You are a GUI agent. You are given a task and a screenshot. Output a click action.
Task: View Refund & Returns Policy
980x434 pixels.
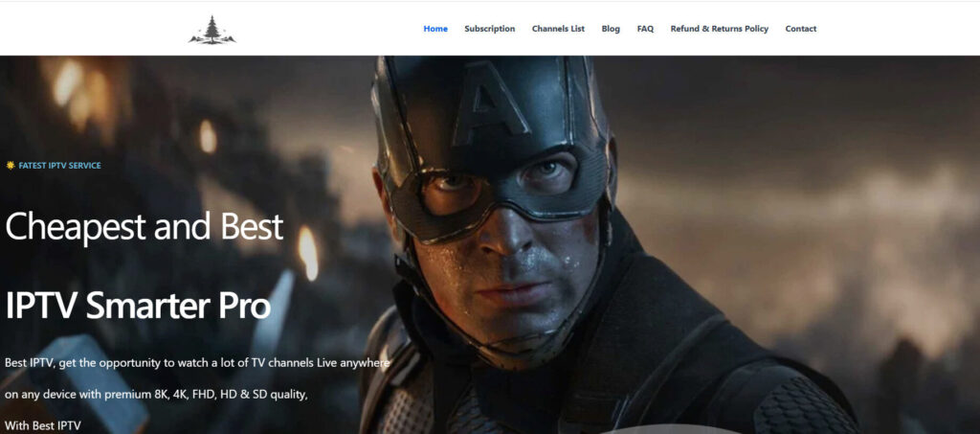point(720,29)
